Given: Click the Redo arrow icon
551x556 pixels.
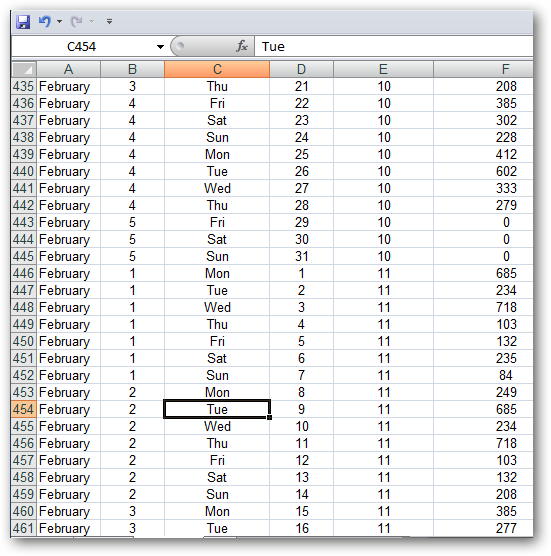Looking at the screenshot, I should click(77, 22).
